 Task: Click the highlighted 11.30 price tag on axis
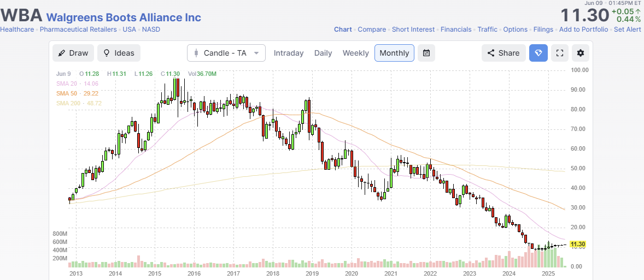point(578,244)
